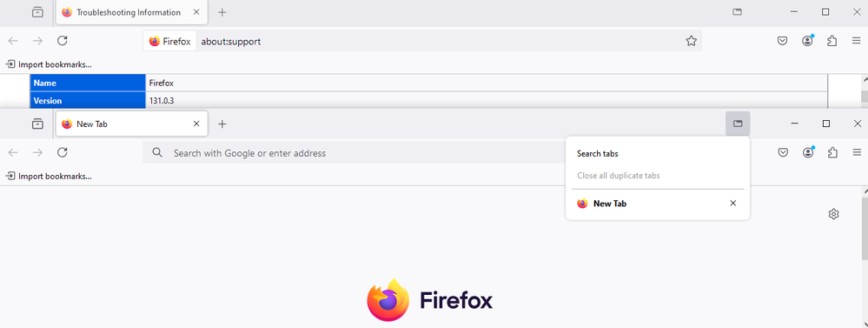Go forward in the top window
The height and width of the screenshot is (328, 868).
37,40
